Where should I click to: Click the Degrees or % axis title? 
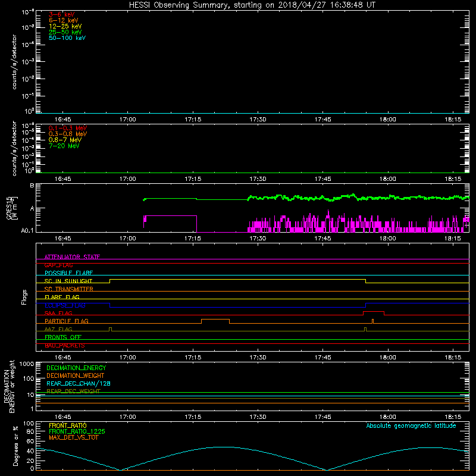15,446
